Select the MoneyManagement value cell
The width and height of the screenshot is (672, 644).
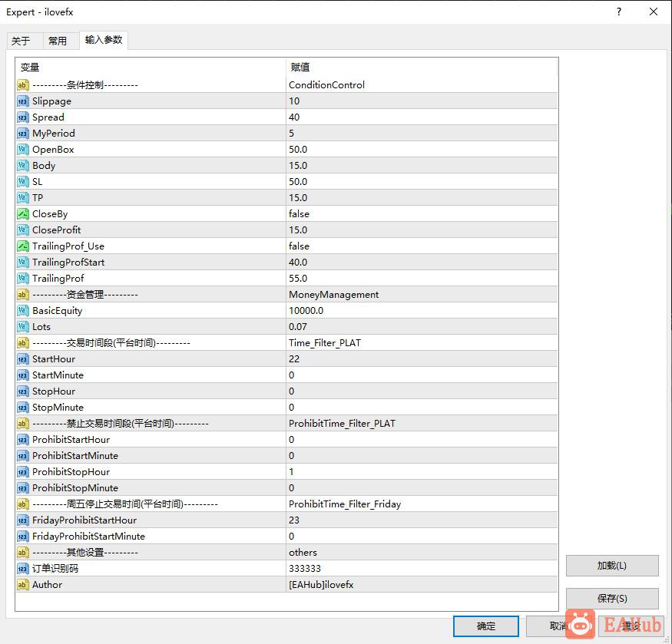click(422, 294)
